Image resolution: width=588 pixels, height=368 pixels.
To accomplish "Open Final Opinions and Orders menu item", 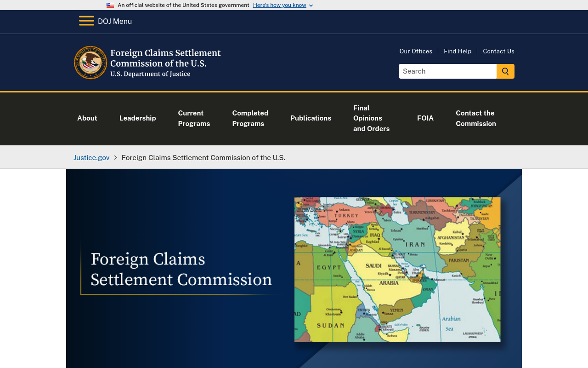I will tap(371, 118).
